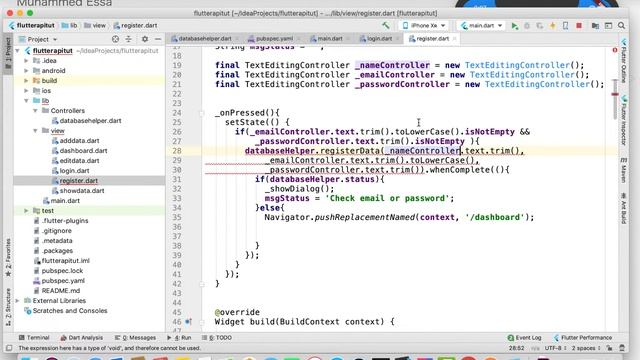Open the Project view type dropdown
The height and width of the screenshot is (360, 640).
tap(38, 39)
